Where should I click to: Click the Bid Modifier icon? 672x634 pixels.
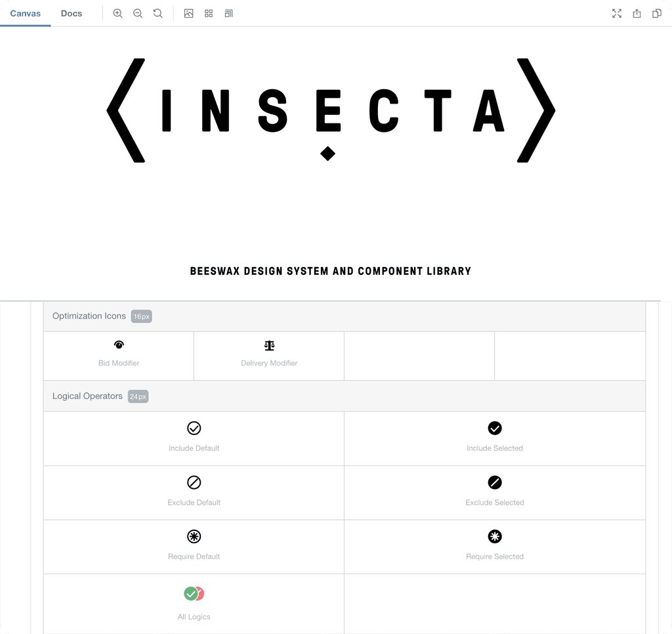tap(119, 345)
